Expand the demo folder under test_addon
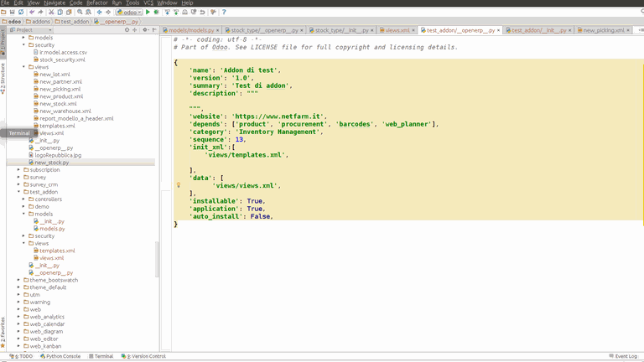Image resolution: width=644 pixels, height=362 pixels. click(x=23, y=206)
